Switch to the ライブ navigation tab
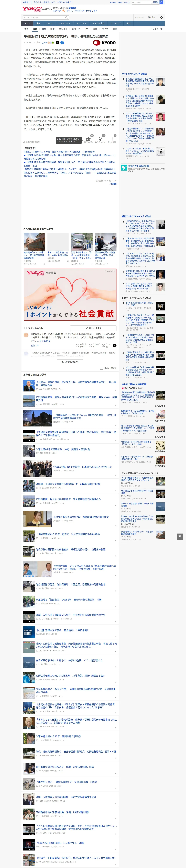Screen dimensions: 186x868 (x=49, y=24)
